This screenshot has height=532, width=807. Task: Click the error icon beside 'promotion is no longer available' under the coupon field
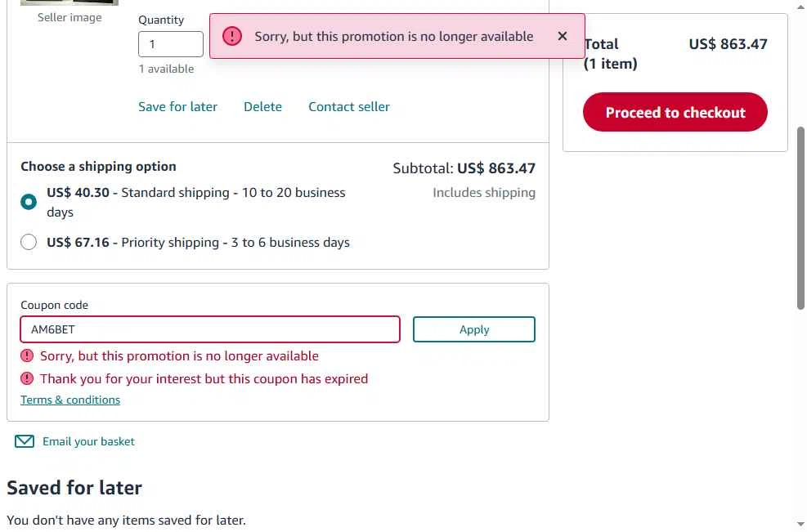point(28,355)
